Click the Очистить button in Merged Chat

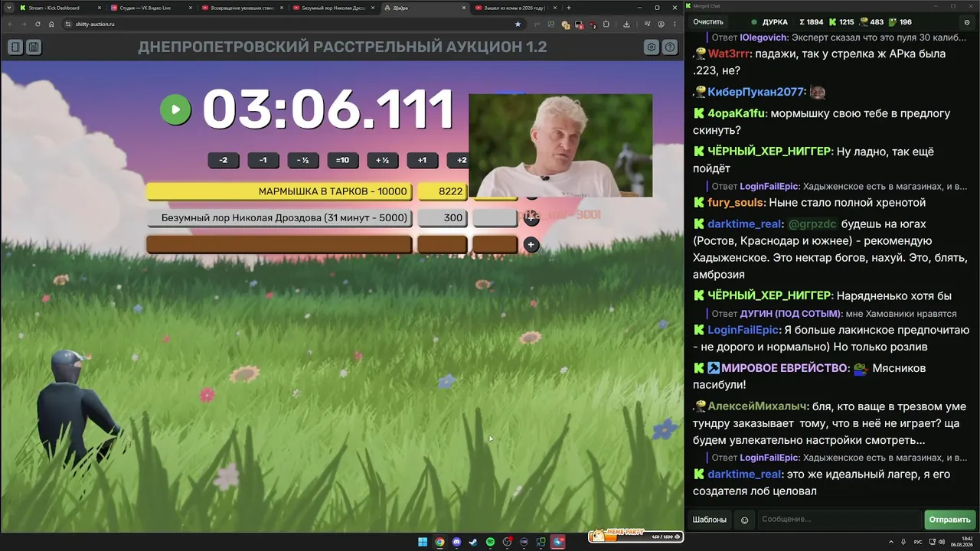[x=708, y=22]
